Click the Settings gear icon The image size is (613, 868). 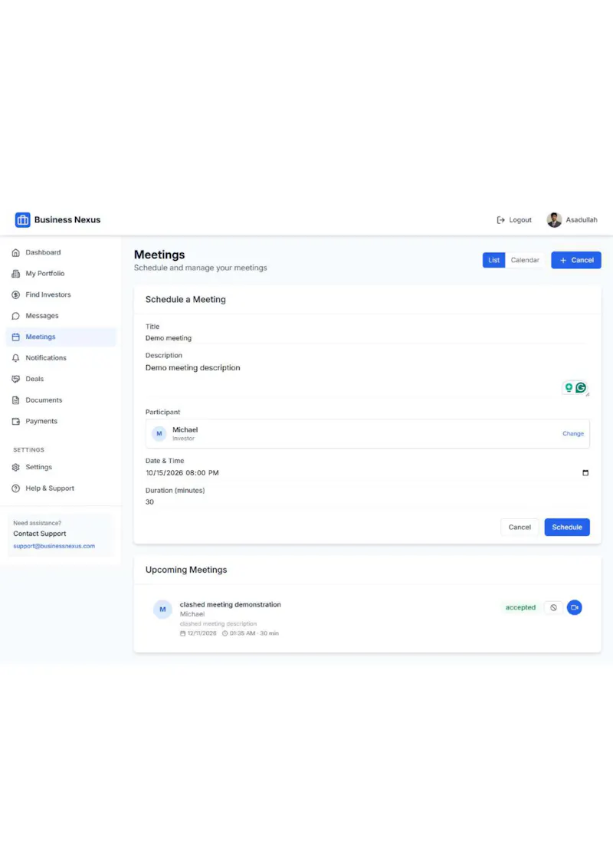(15, 467)
